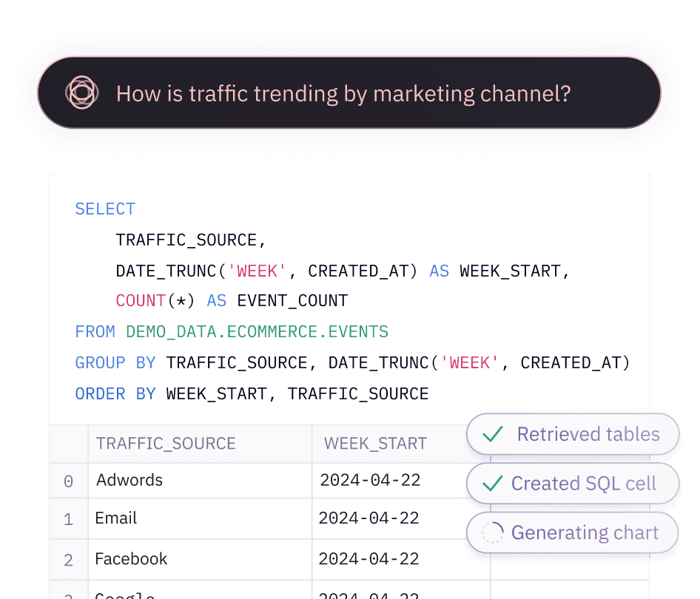Open the Created SQL cell status pill
Image resolution: width=700 pixels, height=599 pixels.
(x=573, y=484)
